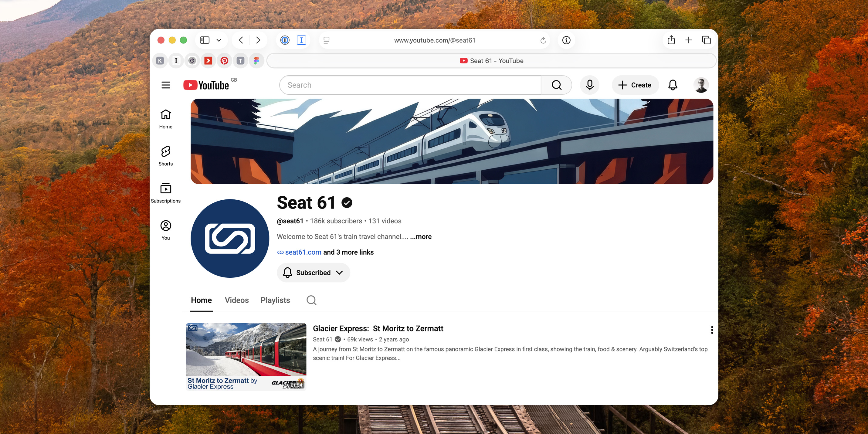
Task: Open the YouTube hamburger guide menu
Action: click(165, 85)
